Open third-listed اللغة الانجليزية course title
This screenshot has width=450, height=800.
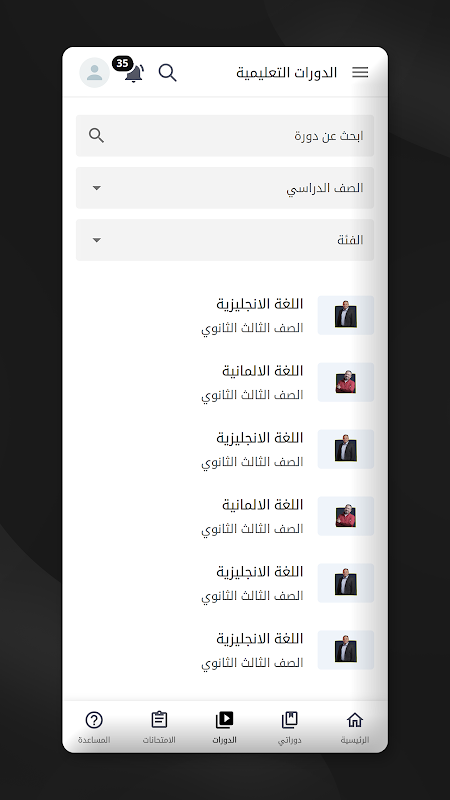[x=260, y=572]
